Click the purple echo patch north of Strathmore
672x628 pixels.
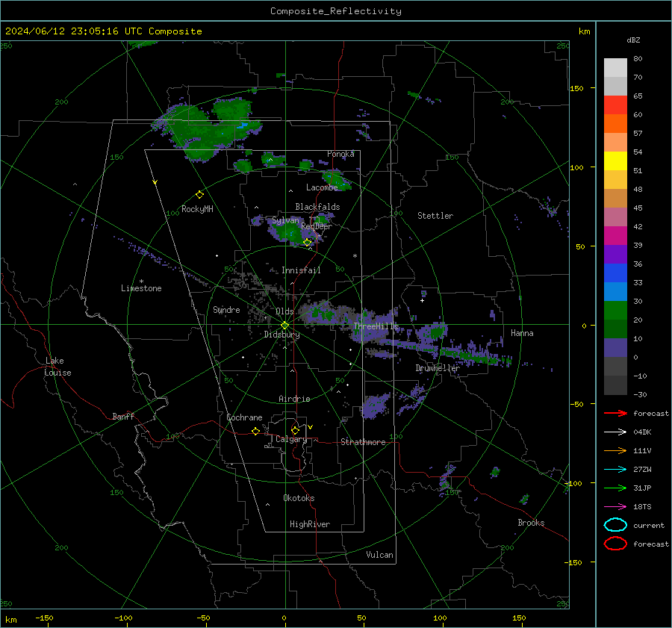pos(376,406)
